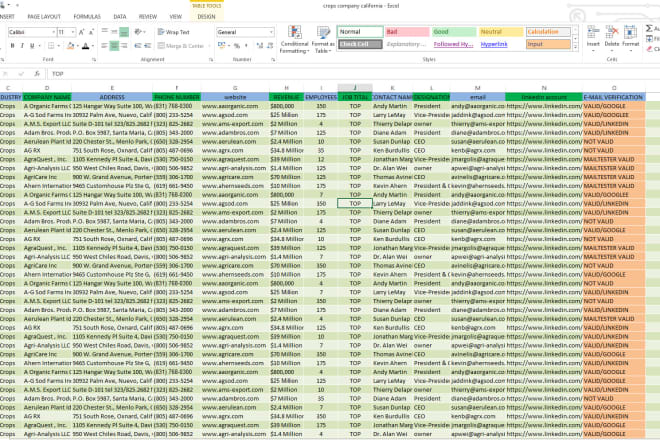Click the Decrease Indent icon
This screenshot has width=660, height=440.
[x=138, y=45]
